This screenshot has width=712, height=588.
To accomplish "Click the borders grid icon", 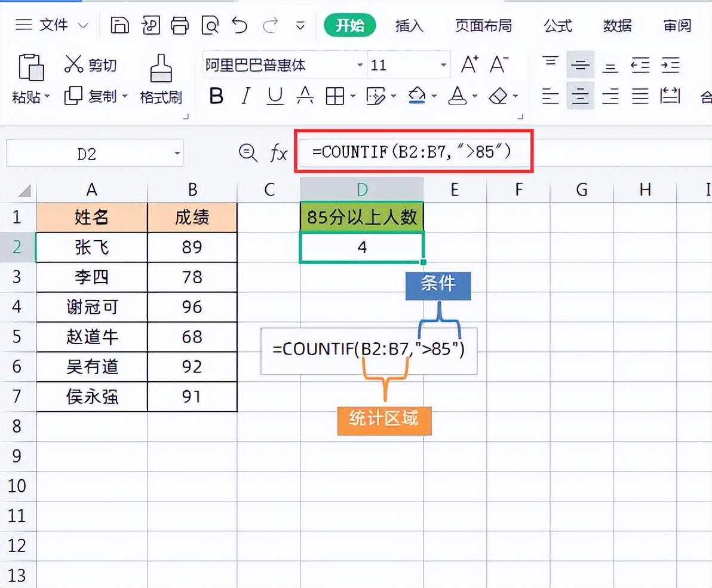I will [x=334, y=96].
